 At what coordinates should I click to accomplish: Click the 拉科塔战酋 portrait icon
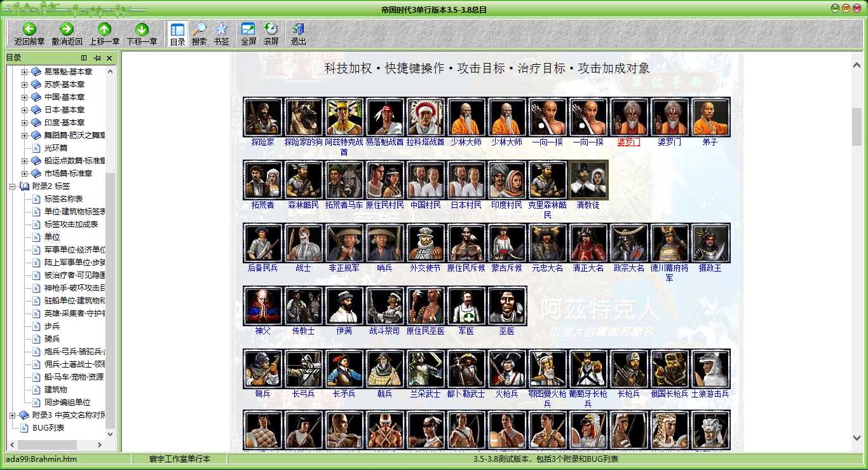426,117
